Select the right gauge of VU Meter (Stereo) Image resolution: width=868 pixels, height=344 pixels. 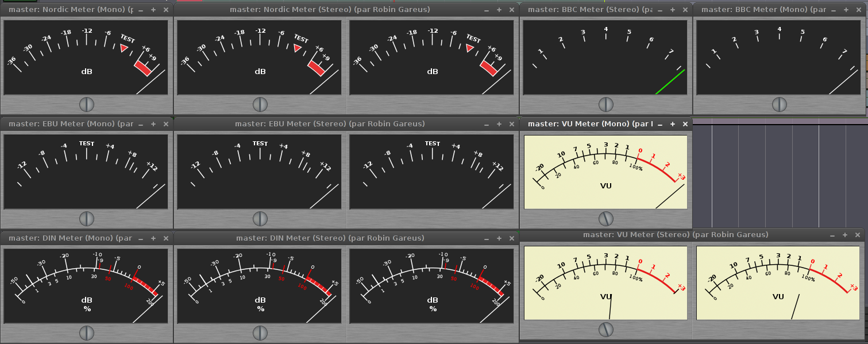coord(779,283)
